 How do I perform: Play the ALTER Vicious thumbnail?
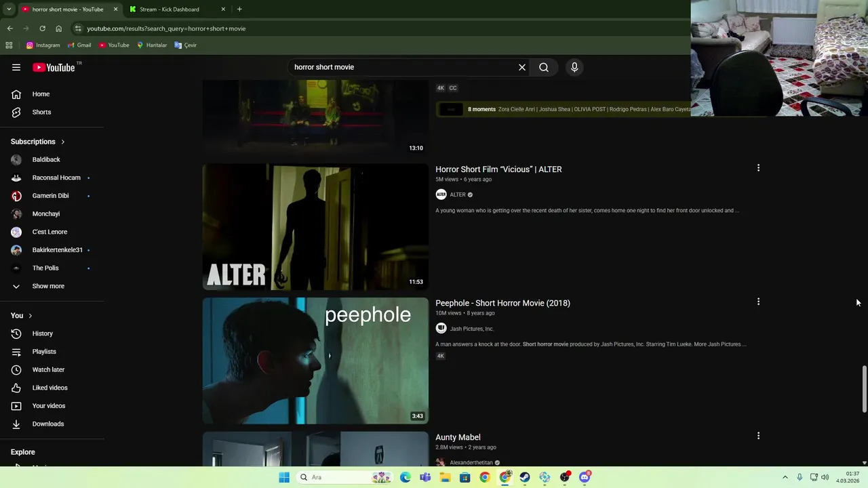(315, 227)
